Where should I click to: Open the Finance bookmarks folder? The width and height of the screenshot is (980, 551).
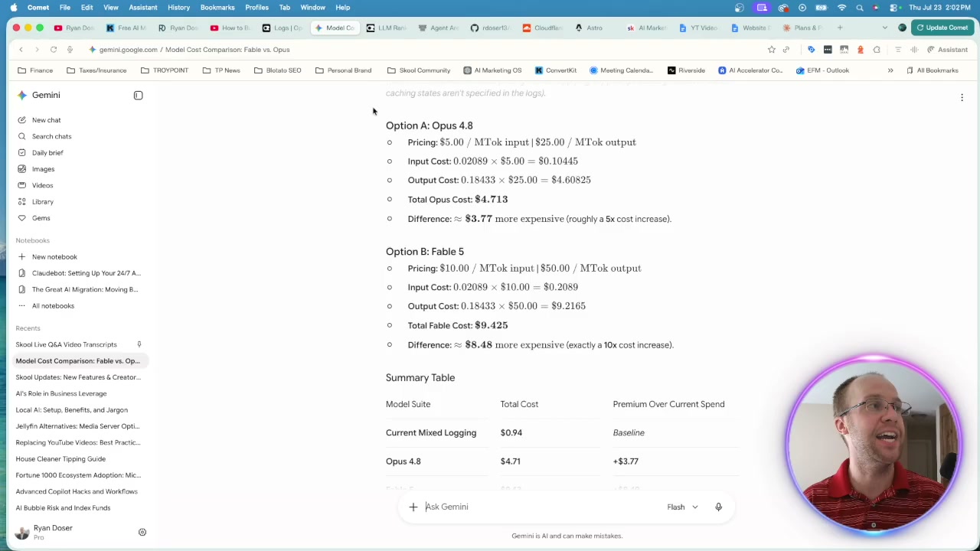(x=36, y=70)
